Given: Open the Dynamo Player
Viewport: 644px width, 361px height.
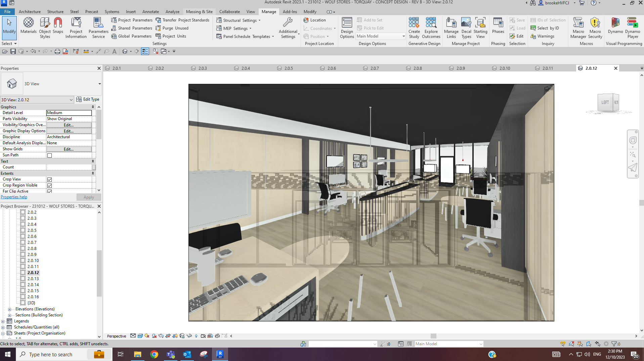Looking at the screenshot, I should [632, 27].
